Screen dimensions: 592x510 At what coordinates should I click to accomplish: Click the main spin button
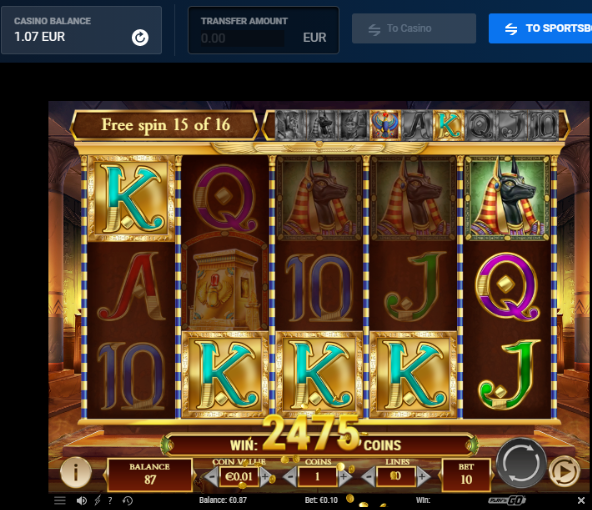[x=521, y=463]
